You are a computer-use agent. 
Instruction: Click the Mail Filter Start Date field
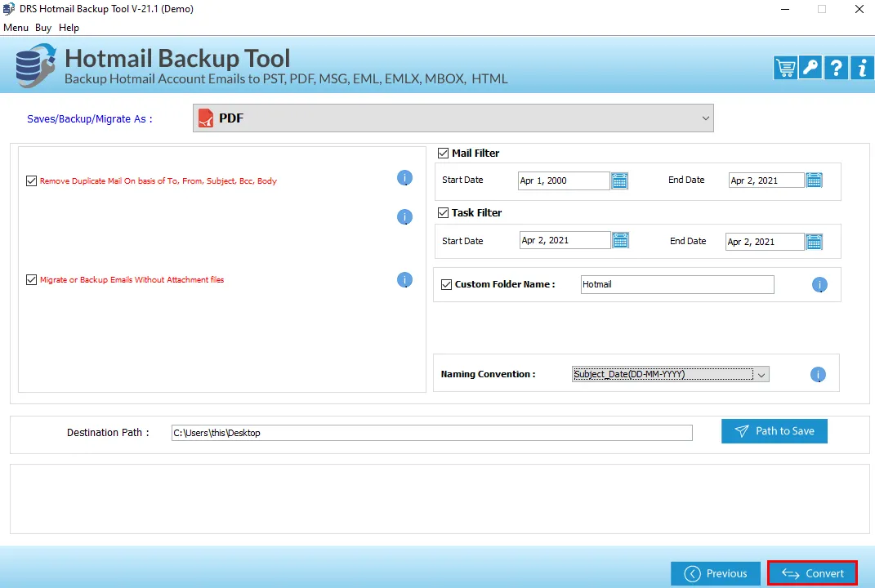click(564, 180)
